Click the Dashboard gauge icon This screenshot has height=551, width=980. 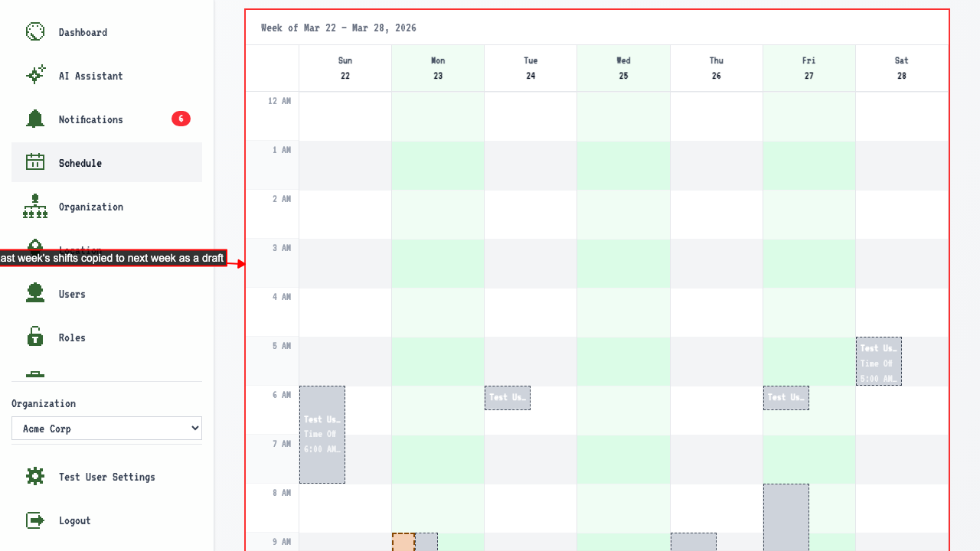tap(35, 32)
